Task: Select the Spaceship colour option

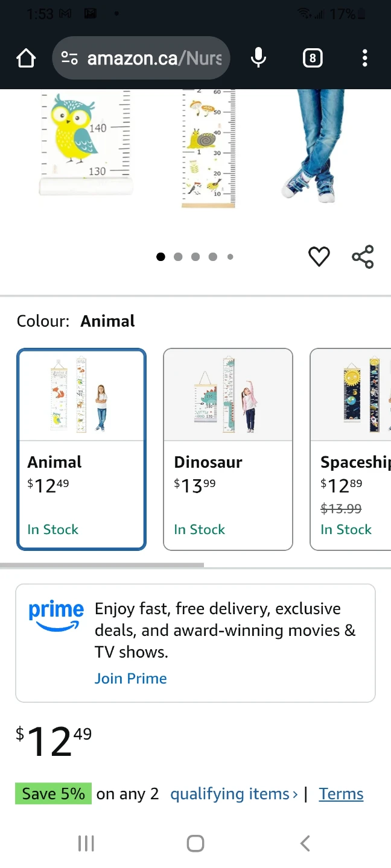Action: (x=351, y=449)
